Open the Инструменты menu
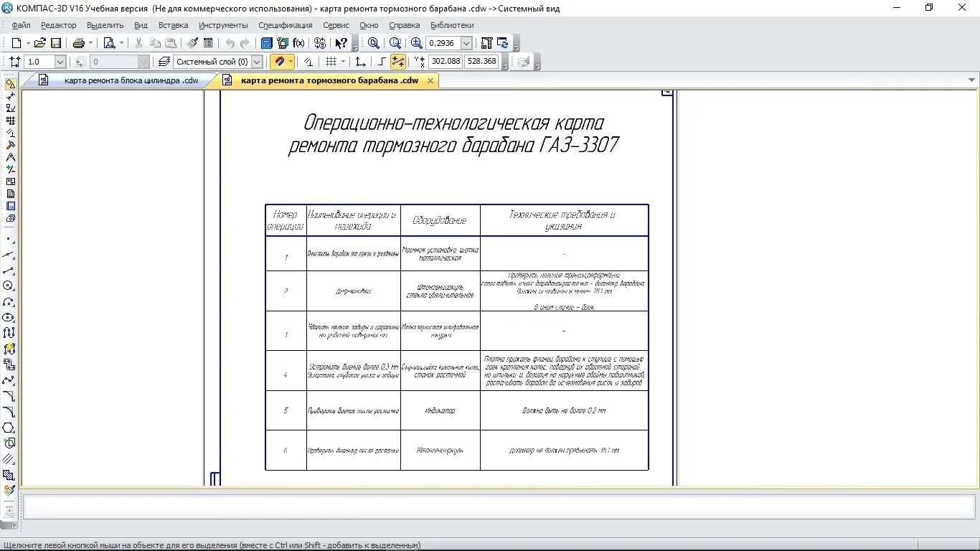This screenshot has height=551, width=980. coord(223,25)
